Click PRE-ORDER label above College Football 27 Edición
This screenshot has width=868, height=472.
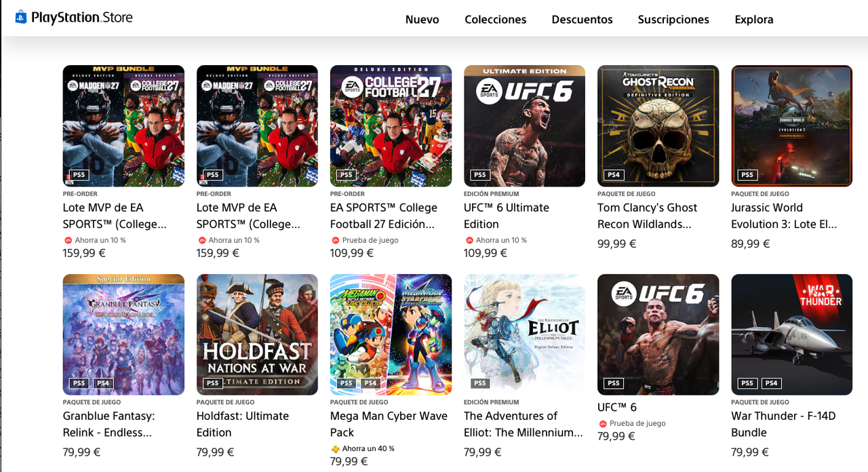(x=347, y=194)
